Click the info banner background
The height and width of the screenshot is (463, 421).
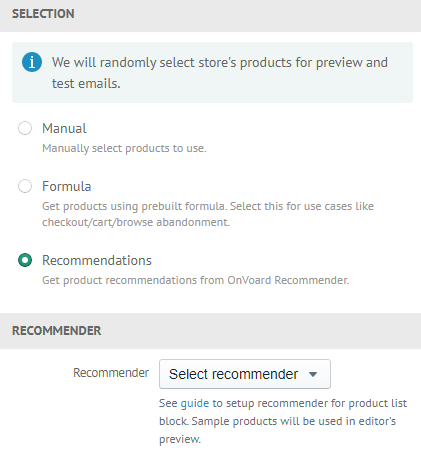pos(212,72)
